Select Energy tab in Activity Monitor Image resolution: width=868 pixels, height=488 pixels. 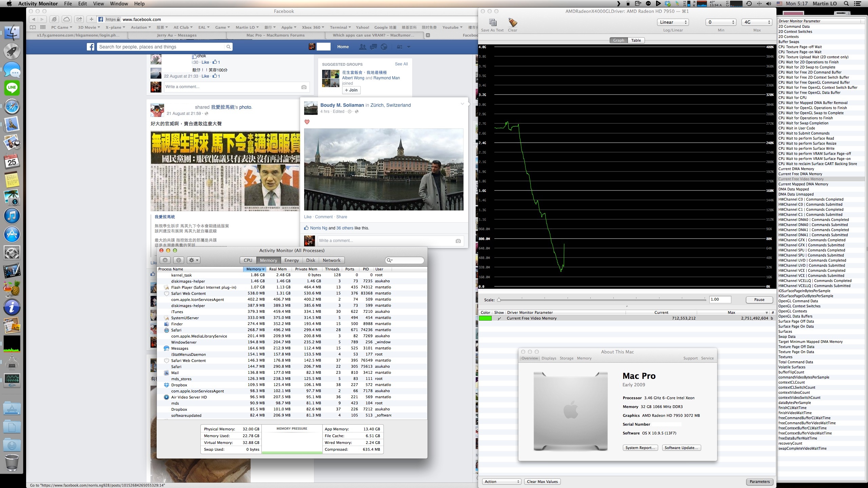coord(291,260)
